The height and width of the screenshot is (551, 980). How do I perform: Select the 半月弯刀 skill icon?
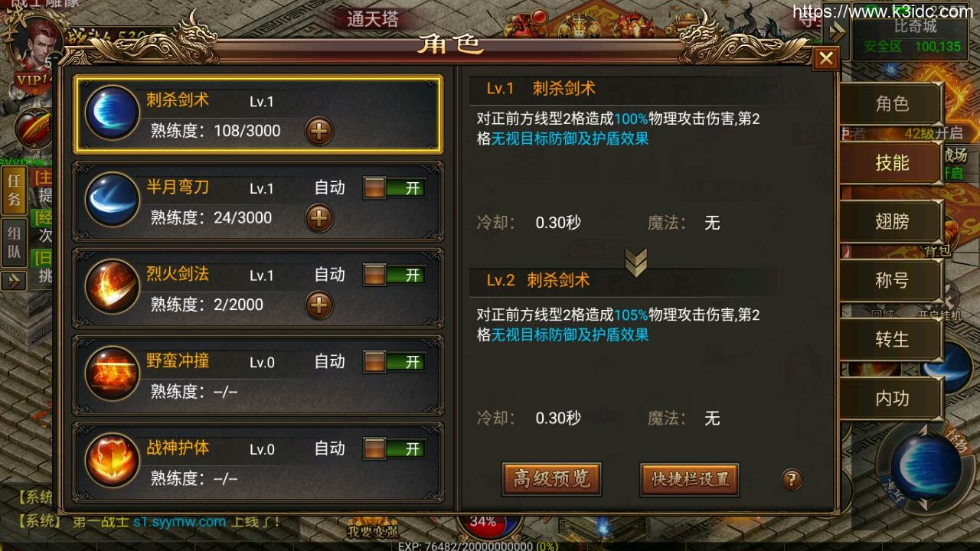click(x=112, y=199)
